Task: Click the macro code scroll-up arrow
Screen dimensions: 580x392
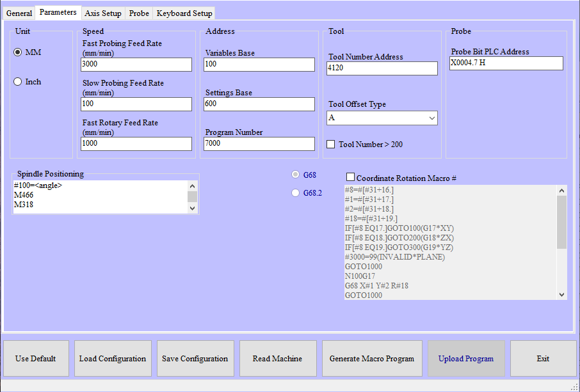Action: coord(561,190)
